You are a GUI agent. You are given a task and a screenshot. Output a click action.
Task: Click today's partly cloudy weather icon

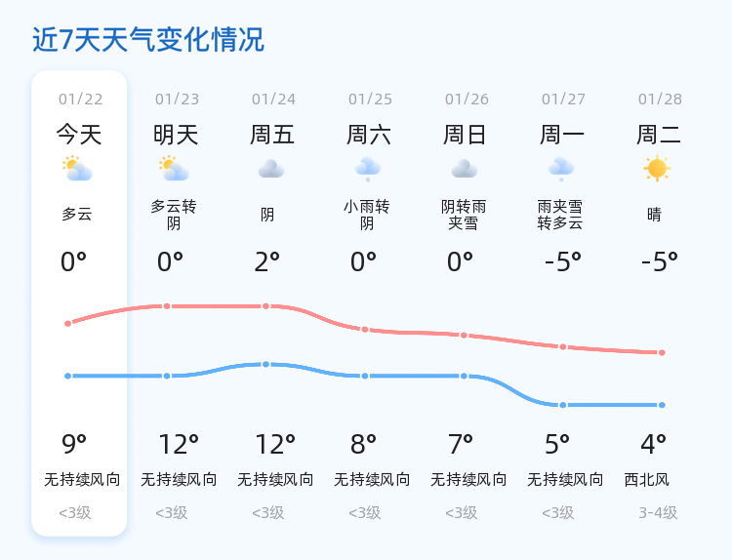(x=78, y=170)
